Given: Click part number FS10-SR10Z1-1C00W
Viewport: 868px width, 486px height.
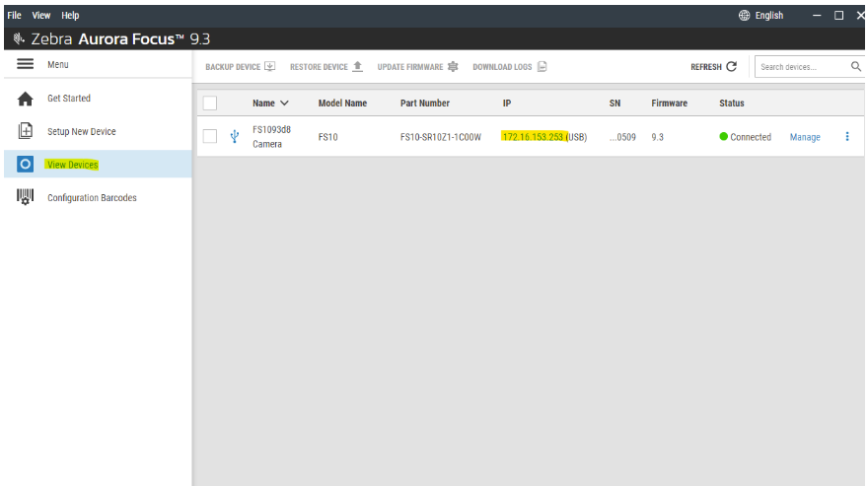Looking at the screenshot, I should 441,137.
